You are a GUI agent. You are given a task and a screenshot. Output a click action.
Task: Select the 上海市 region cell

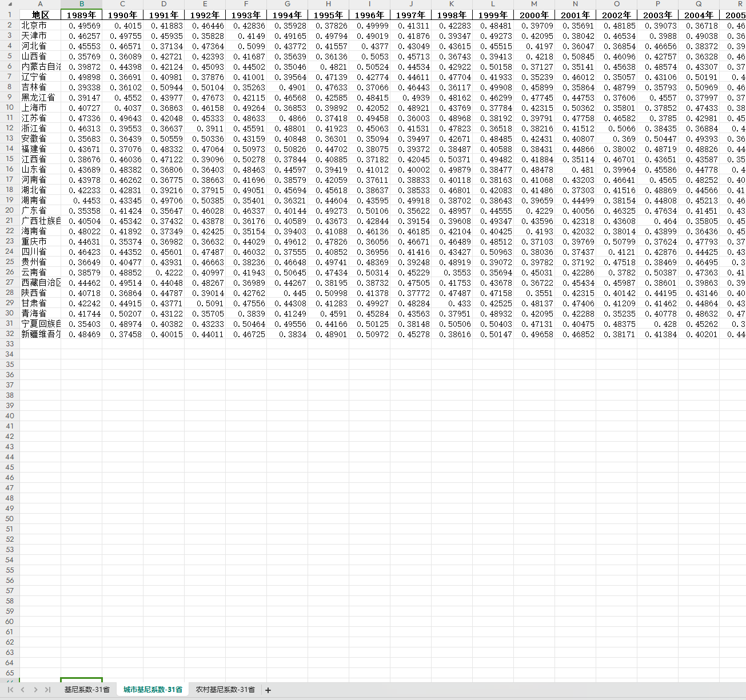(40, 107)
